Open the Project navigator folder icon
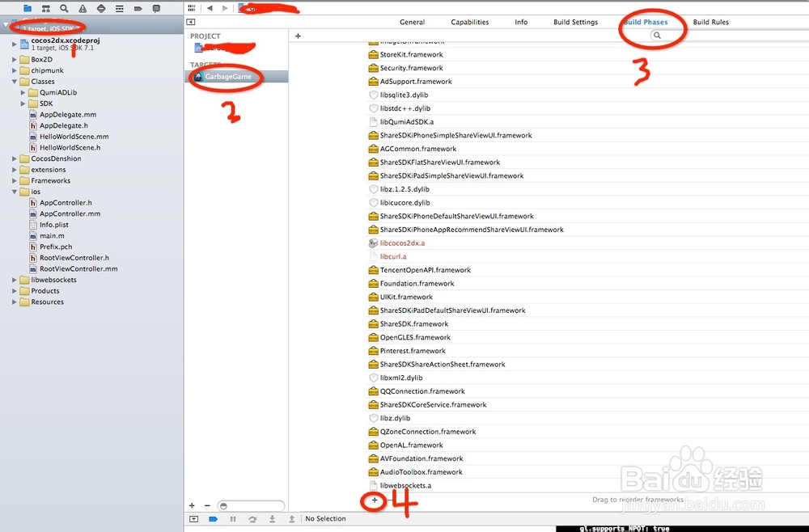This screenshot has width=809, height=532. tap(28, 8)
